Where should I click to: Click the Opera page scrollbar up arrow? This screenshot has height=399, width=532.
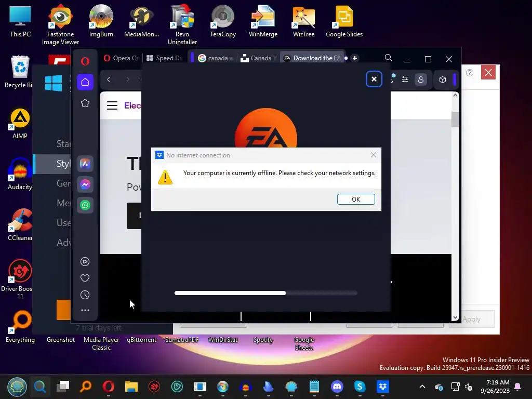(455, 96)
